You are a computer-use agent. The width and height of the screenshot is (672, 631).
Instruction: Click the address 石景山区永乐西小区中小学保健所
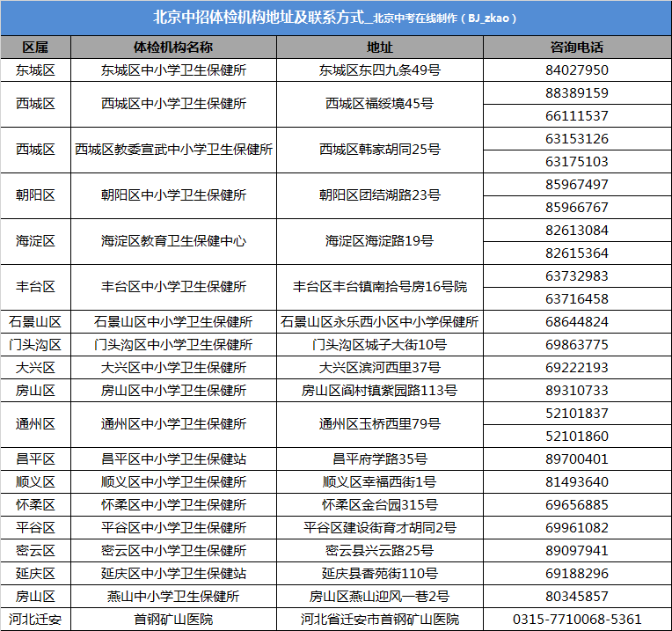380,322
